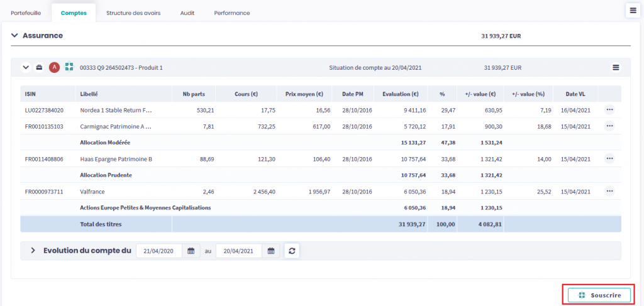This screenshot has width=644, height=306.
Task: Open the account row hamburger menu
Action: point(616,68)
